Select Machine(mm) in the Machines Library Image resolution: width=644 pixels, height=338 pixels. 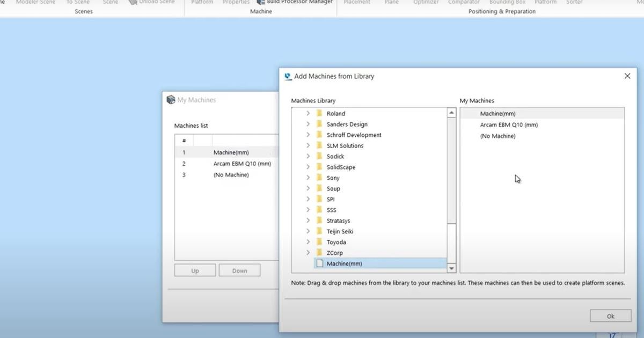342,263
